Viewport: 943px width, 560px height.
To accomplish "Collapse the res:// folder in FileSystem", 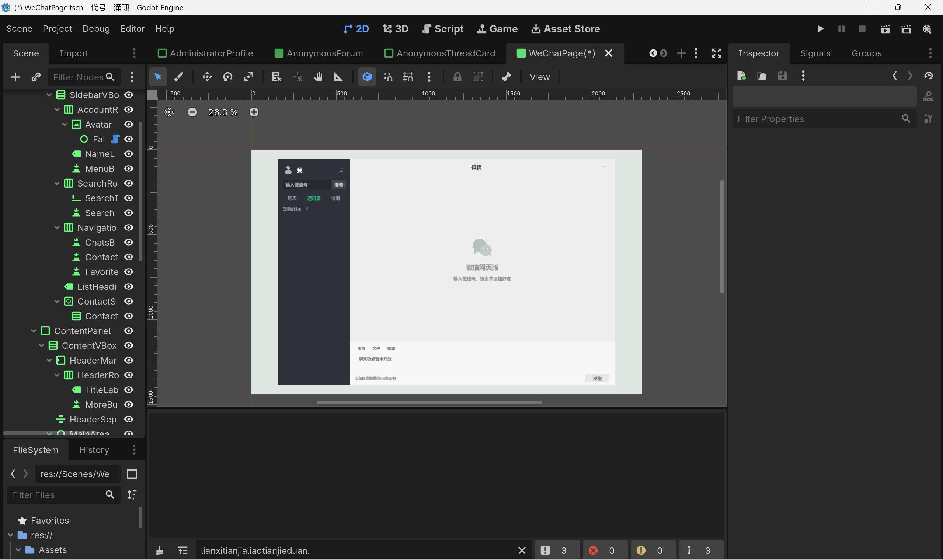I will coord(11,535).
